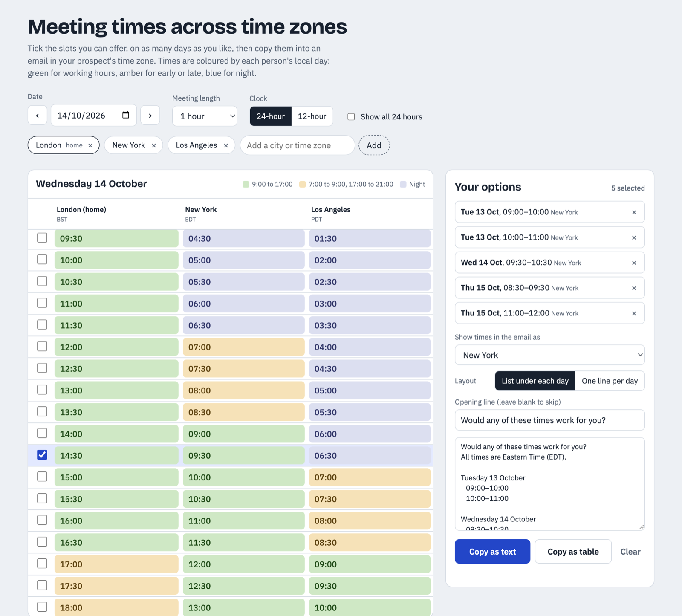Click Copy as text
Screen dimensions: 682x616
coord(492,552)
